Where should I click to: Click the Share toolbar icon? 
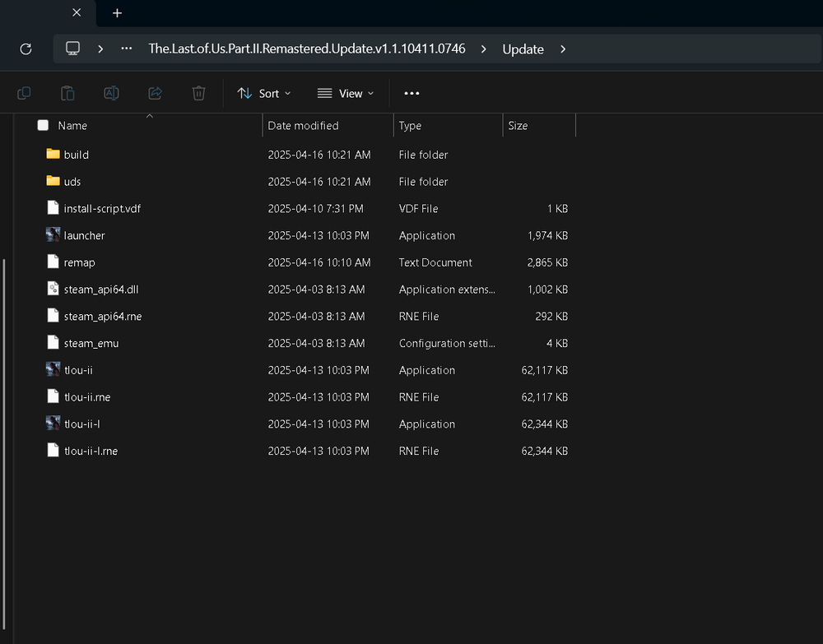[x=155, y=93]
